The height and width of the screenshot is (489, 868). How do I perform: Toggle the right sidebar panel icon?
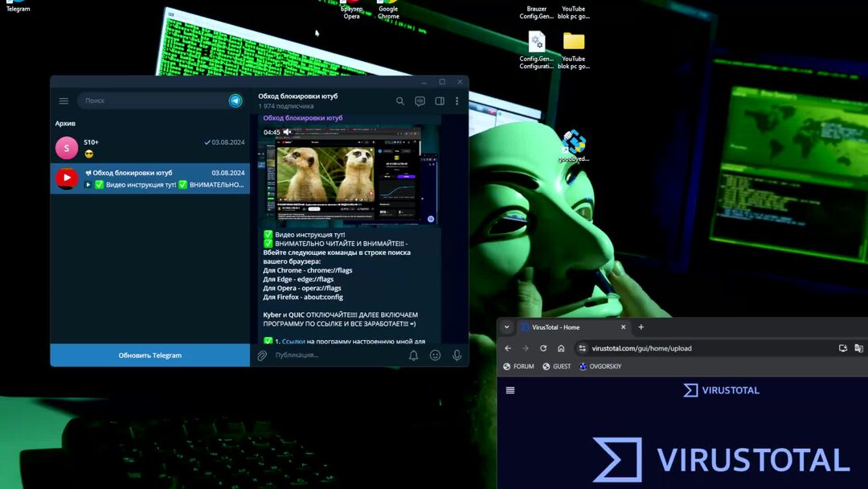pyautogui.click(x=440, y=101)
